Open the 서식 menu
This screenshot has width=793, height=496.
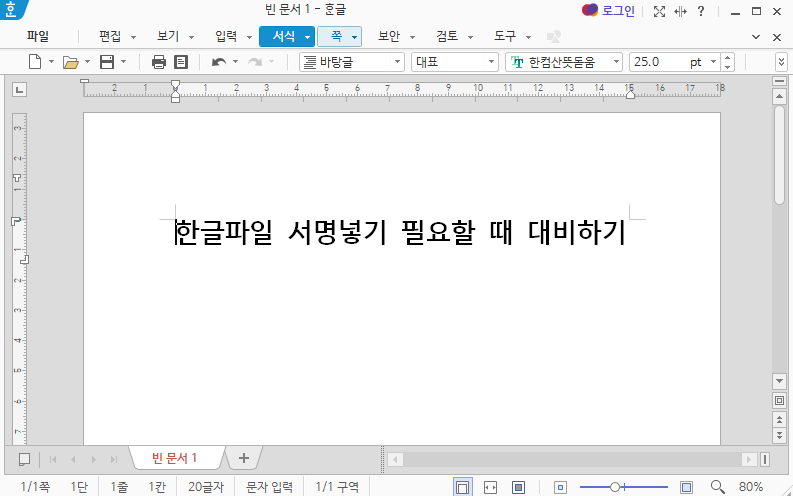[x=283, y=36]
